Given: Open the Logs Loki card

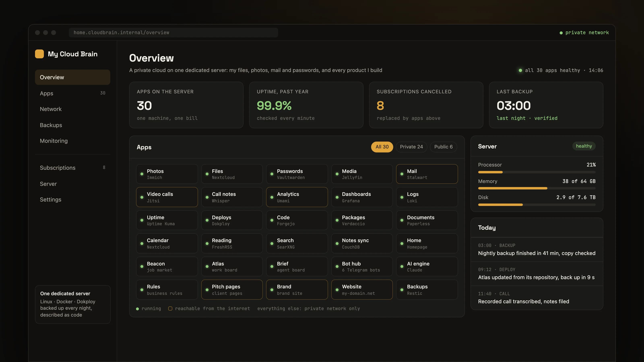Looking at the screenshot, I should pos(427,197).
